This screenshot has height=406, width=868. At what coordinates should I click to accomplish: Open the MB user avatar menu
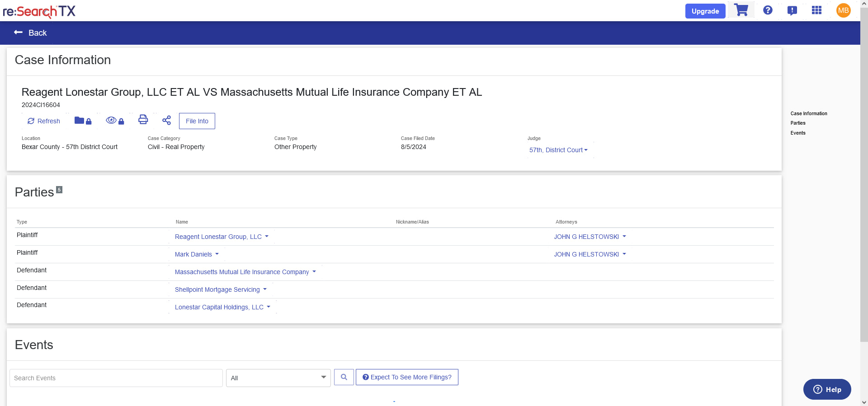tap(844, 10)
